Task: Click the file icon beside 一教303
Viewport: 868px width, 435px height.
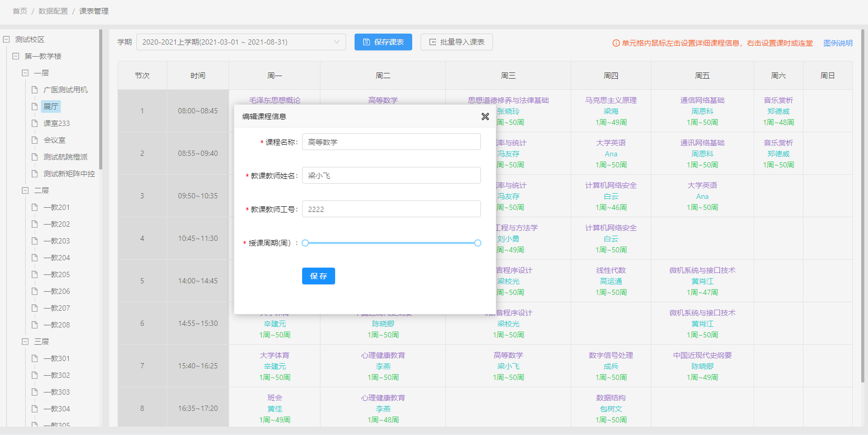Action: (35, 392)
